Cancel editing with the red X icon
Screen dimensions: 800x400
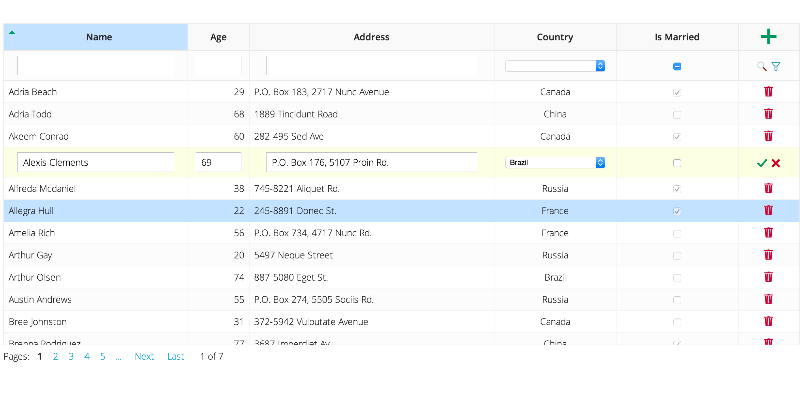point(776,162)
